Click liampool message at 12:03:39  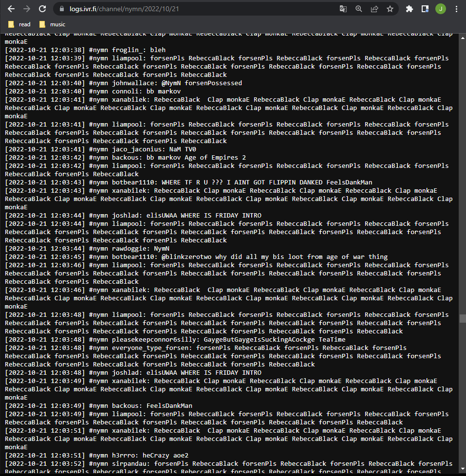[226, 66]
